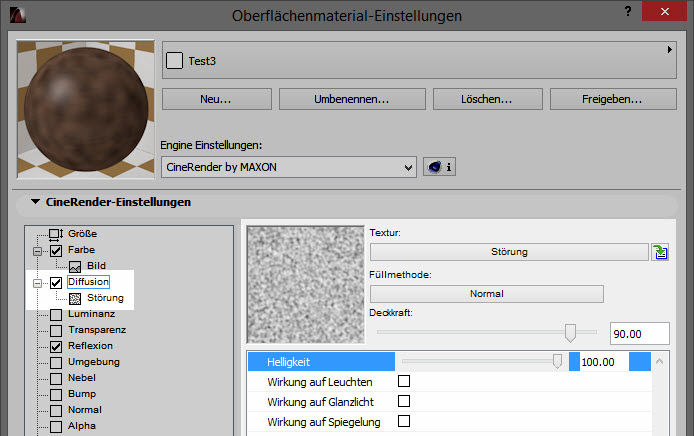Select the Helligkeit parameter row
Viewport: 694px width, 436px height.
(x=450, y=362)
